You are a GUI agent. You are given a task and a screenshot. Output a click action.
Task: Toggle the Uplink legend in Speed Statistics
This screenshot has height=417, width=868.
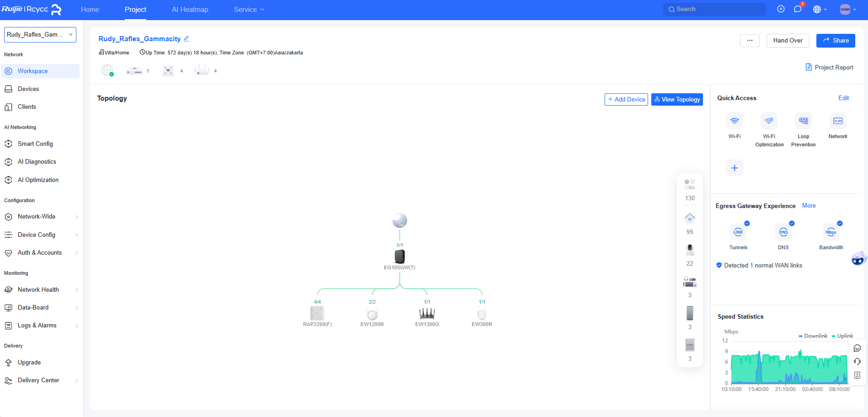tap(842, 336)
